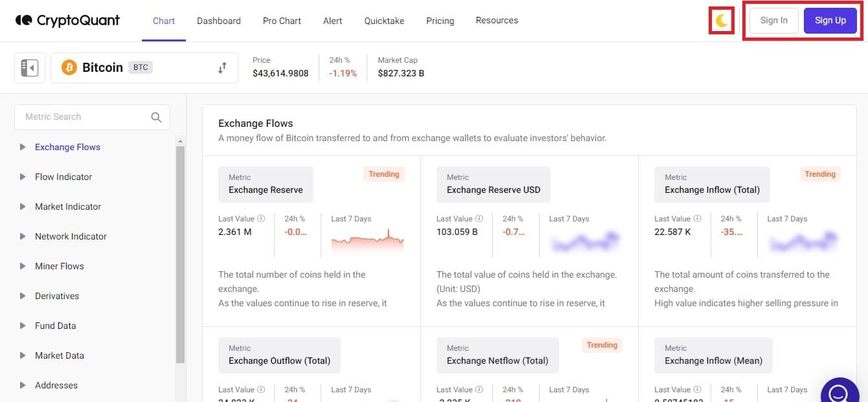The width and height of the screenshot is (868, 402).
Task: Open the Exchange Reserve USD metric
Action: [x=494, y=184]
